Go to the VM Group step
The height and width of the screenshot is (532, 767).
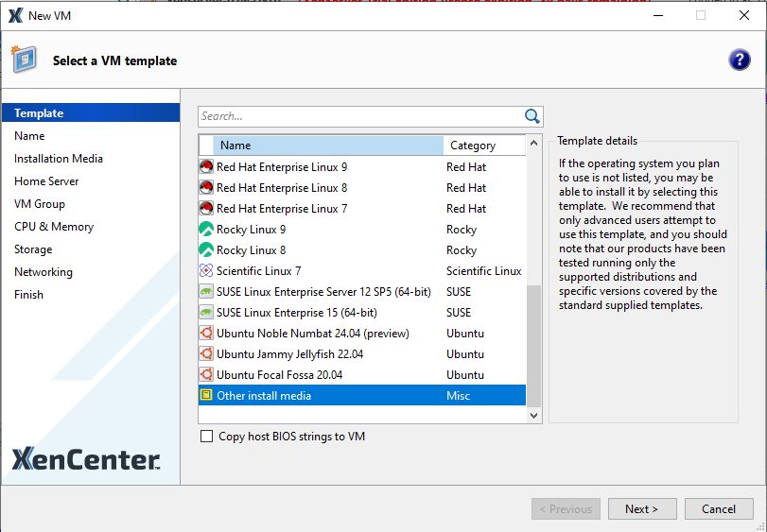point(40,204)
